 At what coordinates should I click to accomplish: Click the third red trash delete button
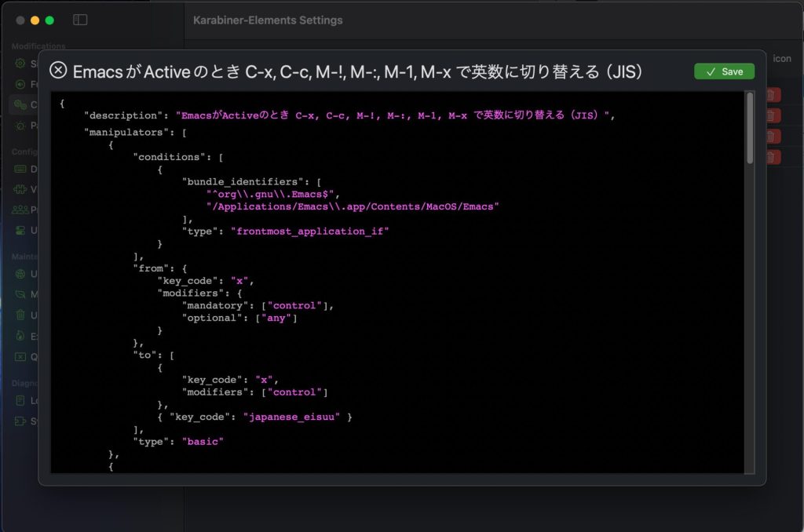773,137
